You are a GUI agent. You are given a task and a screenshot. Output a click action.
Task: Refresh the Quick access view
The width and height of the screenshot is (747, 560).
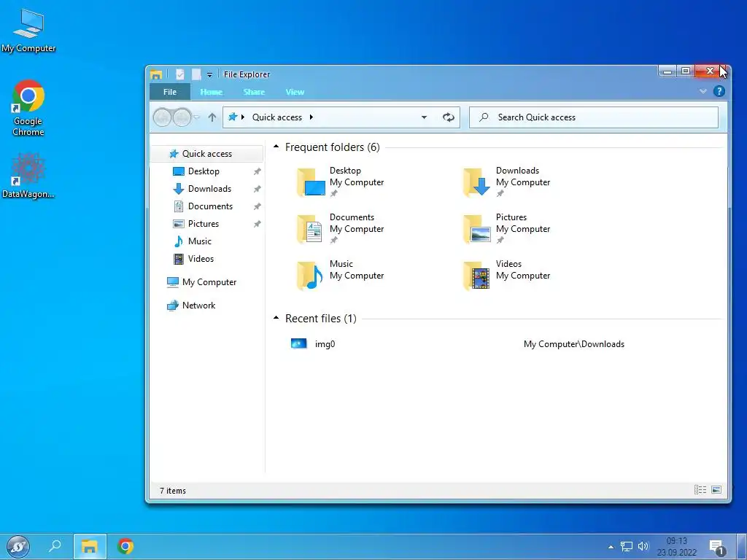click(449, 117)
